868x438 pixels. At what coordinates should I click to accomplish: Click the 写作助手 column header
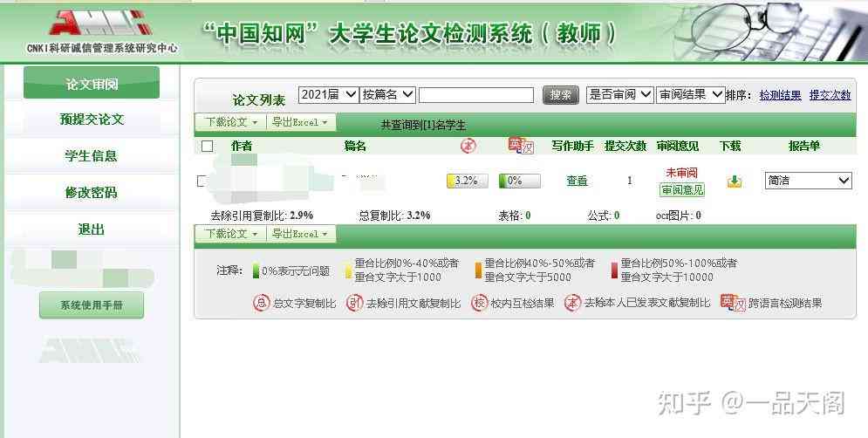tap(572, 147)
